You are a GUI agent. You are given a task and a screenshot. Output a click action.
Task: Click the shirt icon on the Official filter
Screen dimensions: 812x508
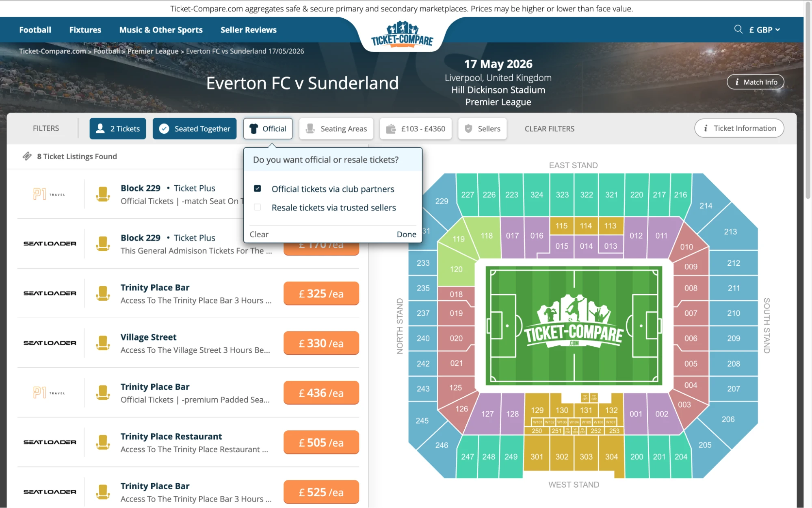coord(254,128)
